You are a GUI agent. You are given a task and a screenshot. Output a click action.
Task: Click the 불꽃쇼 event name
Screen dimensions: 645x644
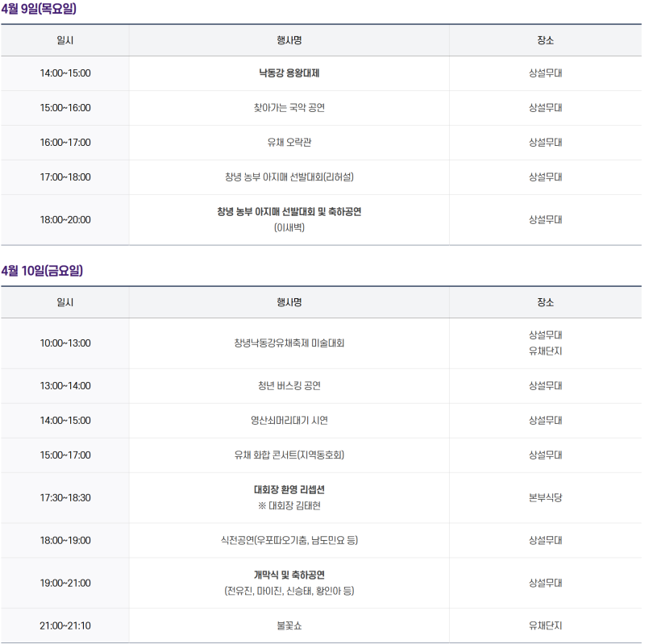289,625
